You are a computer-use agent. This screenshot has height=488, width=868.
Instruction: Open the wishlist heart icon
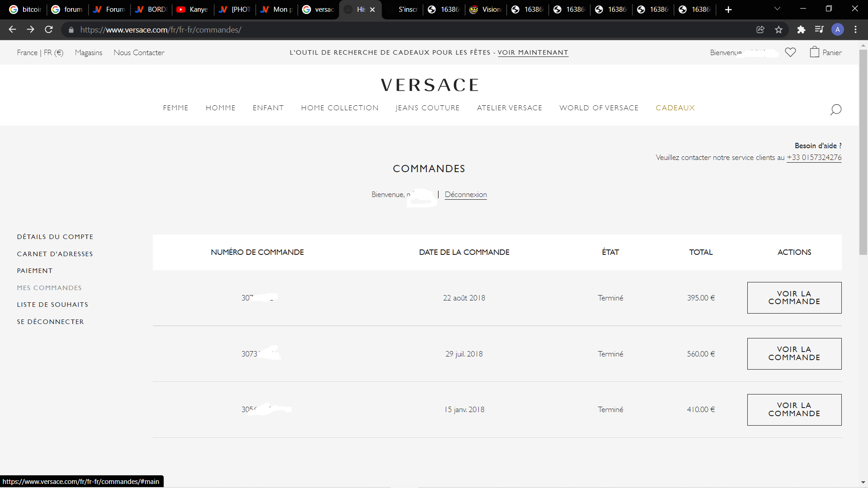pyautogui.click(x=790, y=52)
